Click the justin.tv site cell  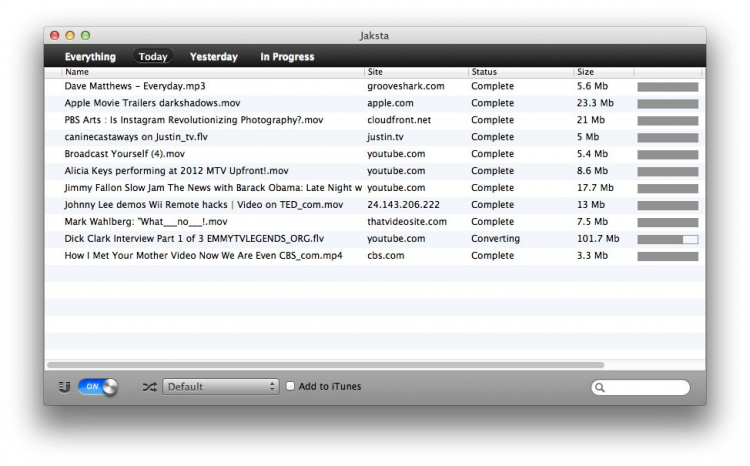pos(385,137)
